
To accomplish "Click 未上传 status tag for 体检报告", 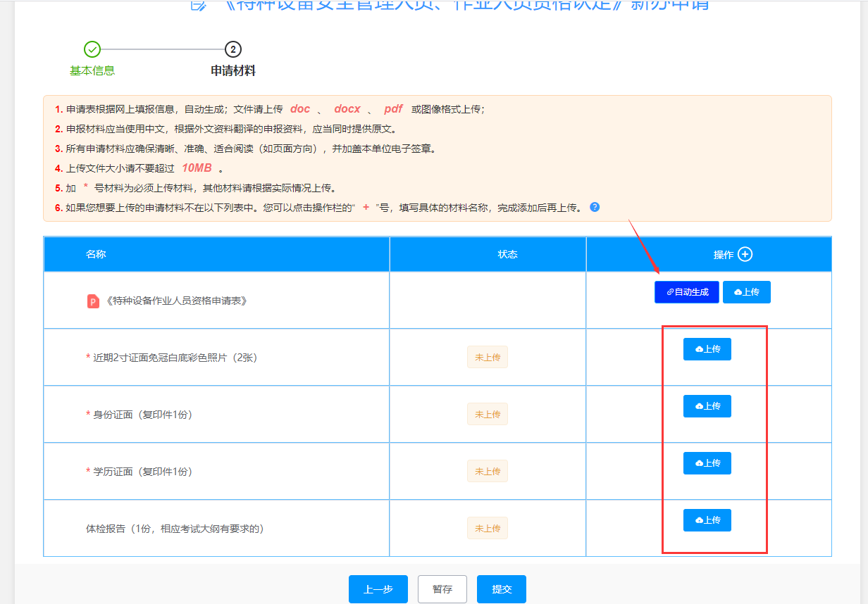I will tap(487, 528).
